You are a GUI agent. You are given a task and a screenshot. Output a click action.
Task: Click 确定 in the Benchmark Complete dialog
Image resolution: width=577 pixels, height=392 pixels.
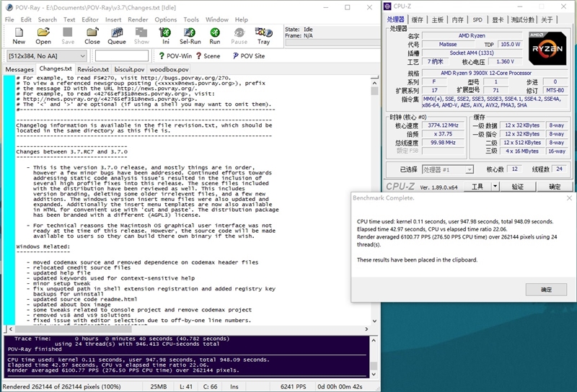click(x=545, y=289)
